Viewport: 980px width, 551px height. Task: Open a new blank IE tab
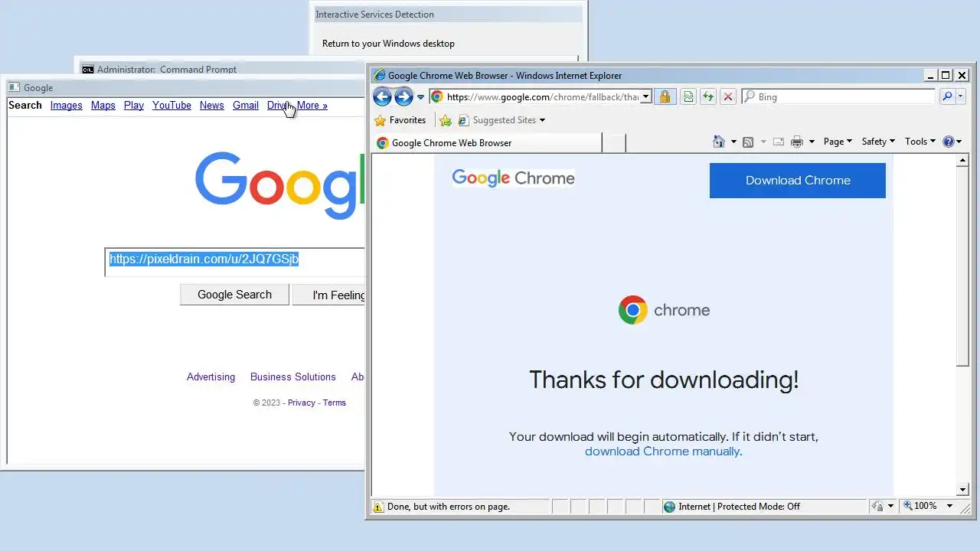click(614, 143)
